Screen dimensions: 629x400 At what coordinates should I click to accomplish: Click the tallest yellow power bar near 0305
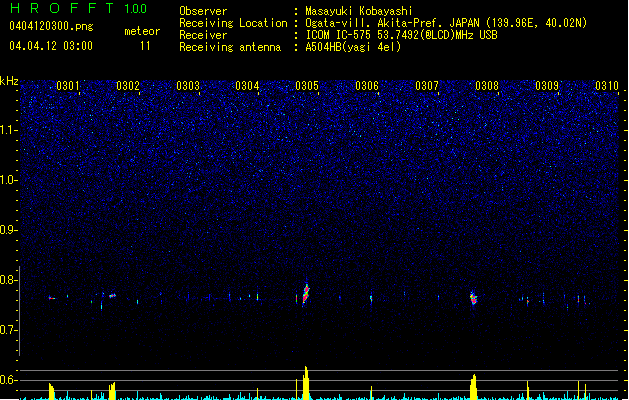[306, 383]
